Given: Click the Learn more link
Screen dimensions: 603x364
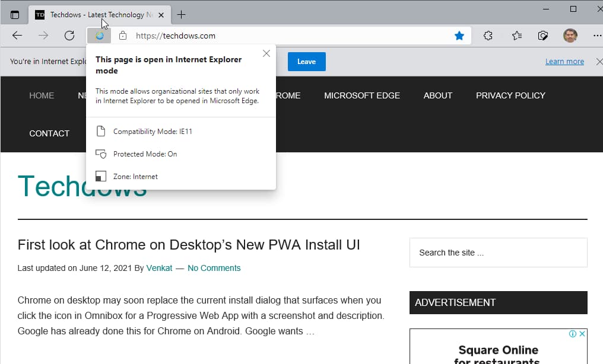Looking at the screenshot, I should pos(564,62).
